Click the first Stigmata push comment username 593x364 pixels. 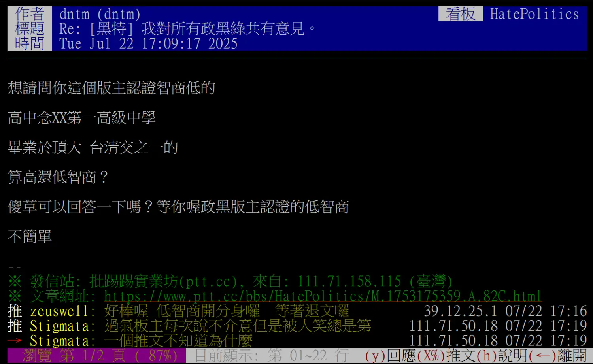tap(59, 326)
